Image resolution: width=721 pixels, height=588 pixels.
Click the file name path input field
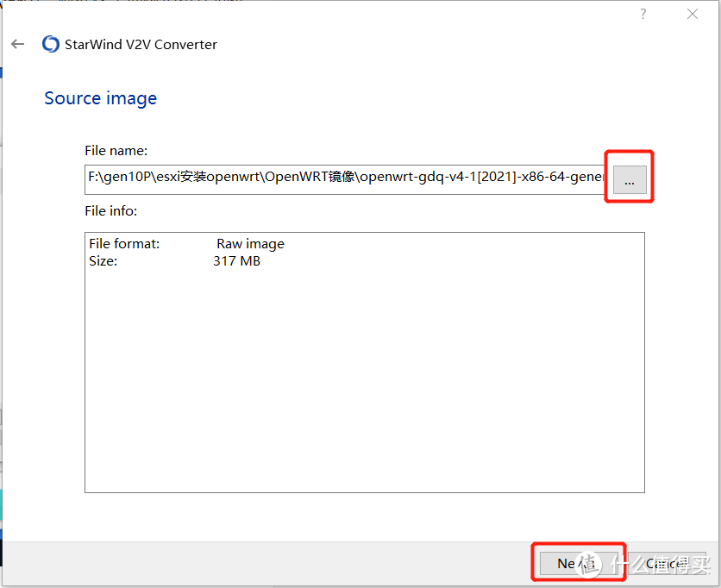click(345, 178)
